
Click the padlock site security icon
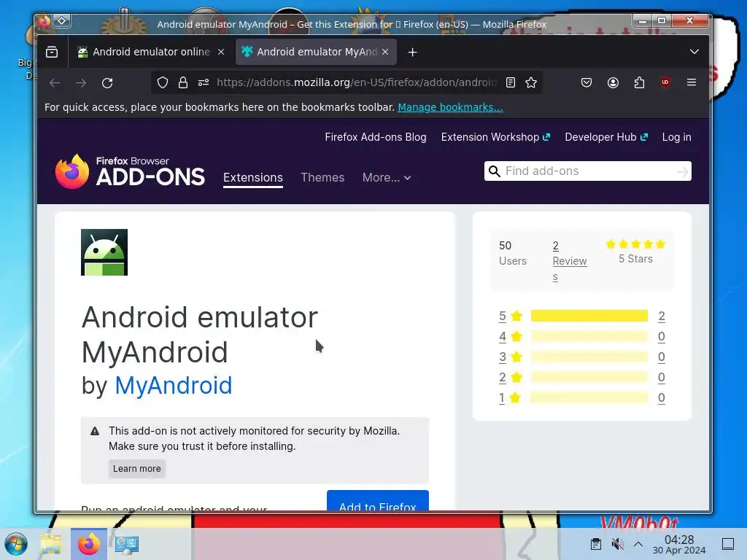[183, 83]
